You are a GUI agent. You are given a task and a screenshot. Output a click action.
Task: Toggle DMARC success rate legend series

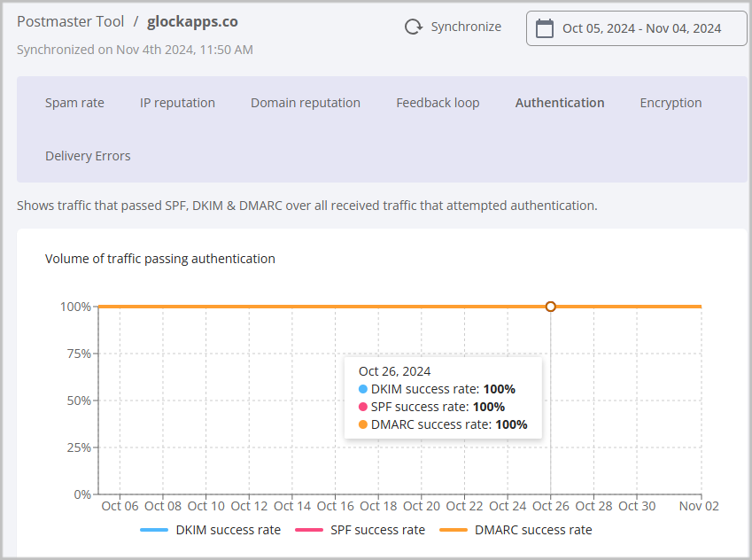pyautogui.click(x=532, y=530)
